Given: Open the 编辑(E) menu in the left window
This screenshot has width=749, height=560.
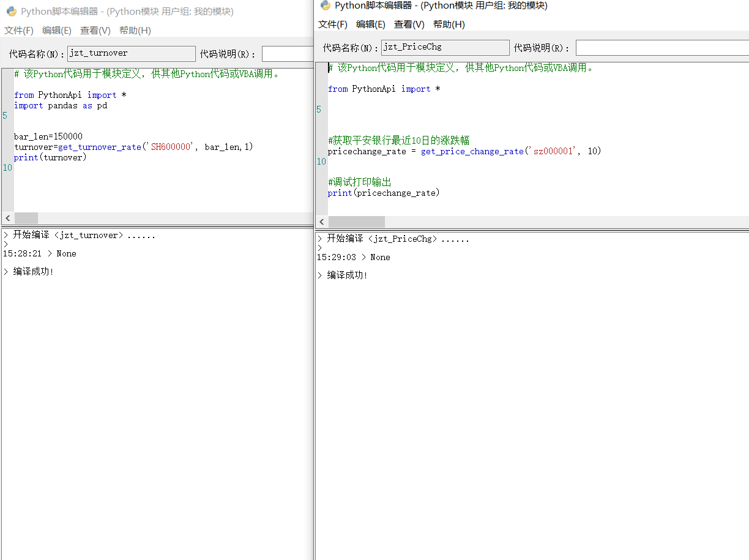Looking at the screenshot, I should (57, 31).
